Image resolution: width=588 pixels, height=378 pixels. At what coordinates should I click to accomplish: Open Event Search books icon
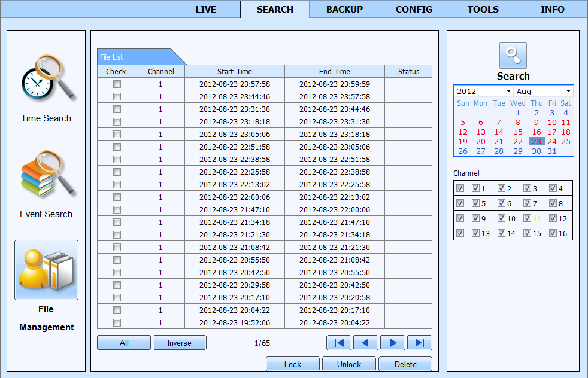click(48, 173)
